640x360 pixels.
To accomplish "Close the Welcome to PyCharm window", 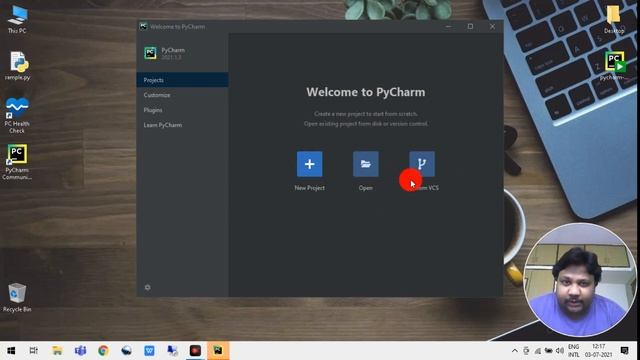I will [492, 27].
